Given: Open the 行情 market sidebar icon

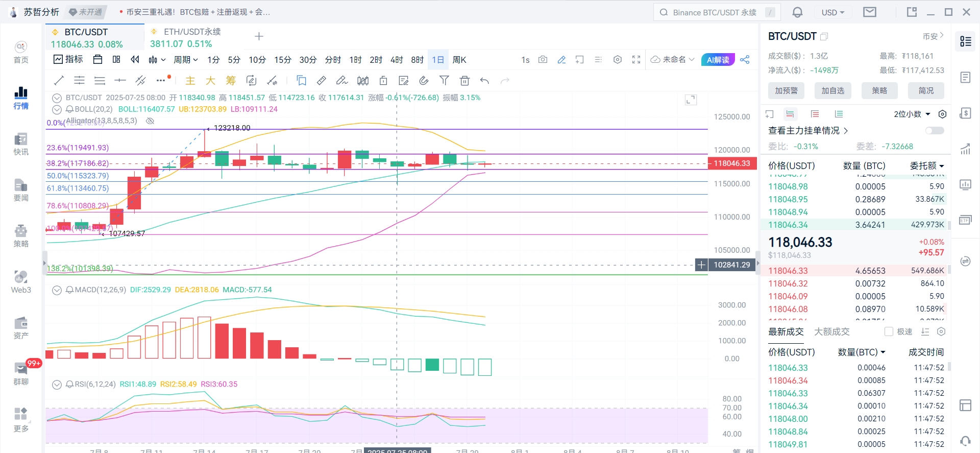Looking at the screenshot, I should click(x=21, y=98).
